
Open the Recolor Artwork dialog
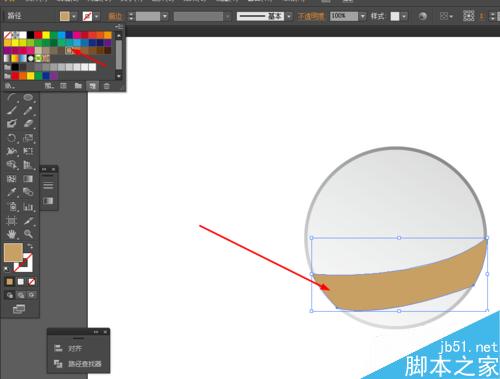click(423, 16)
